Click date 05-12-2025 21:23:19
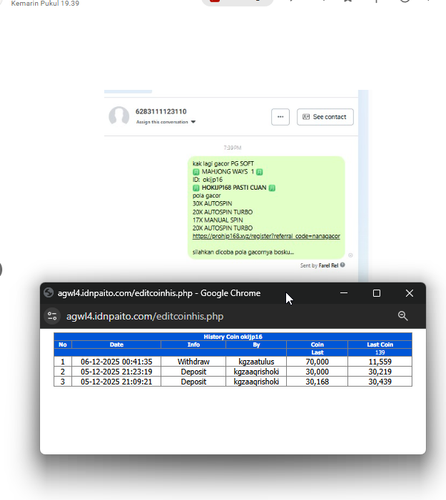446x500 pixels. pos(116,372)
